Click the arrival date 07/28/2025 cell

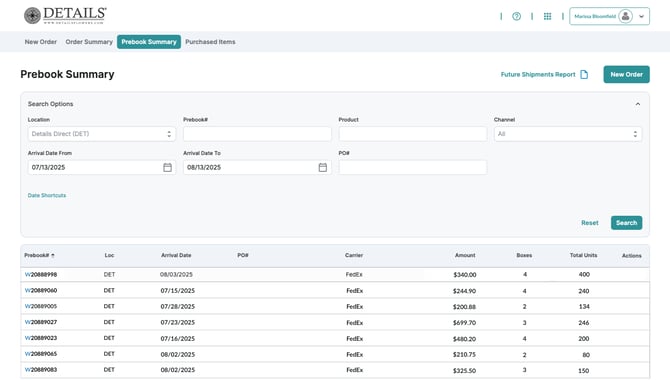(178, 306)
